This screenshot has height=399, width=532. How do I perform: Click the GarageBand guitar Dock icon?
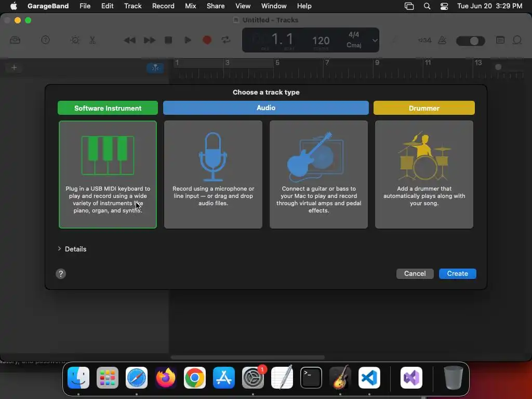pyautogui.click(x=340, y=378)
